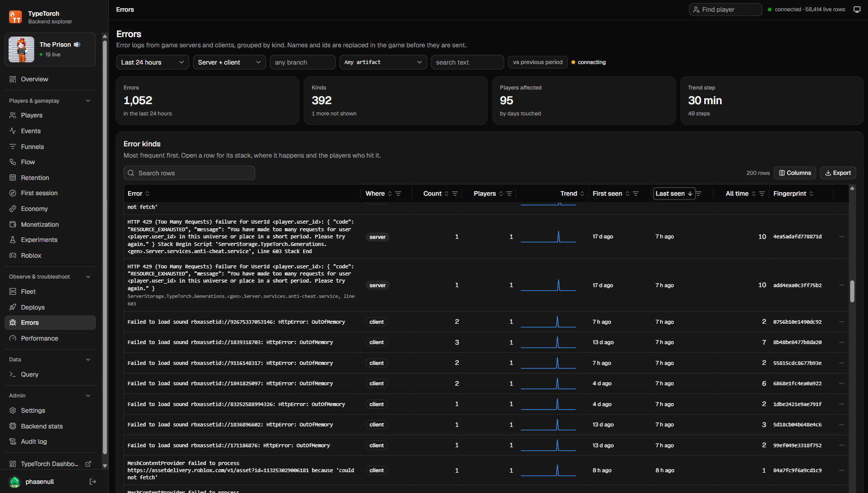Open Backend stats page
This screenshot has width=868, height=493.
[x=50, y=426]
